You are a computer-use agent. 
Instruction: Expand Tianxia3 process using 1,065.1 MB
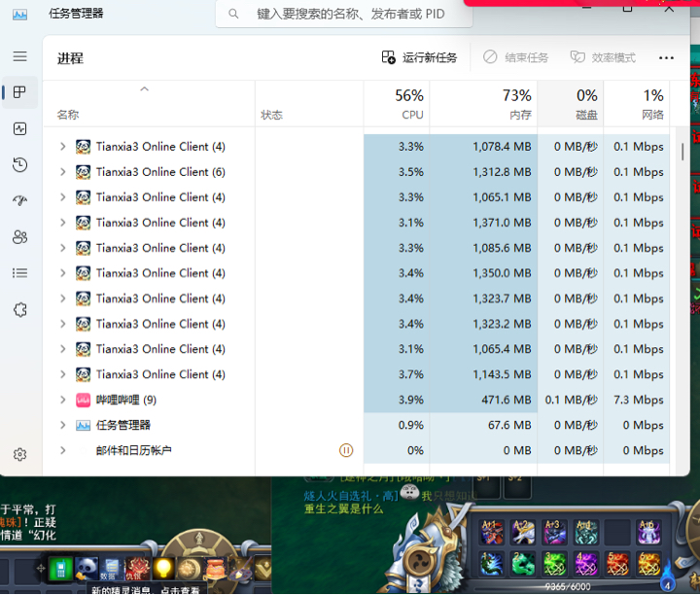point(63,197)
